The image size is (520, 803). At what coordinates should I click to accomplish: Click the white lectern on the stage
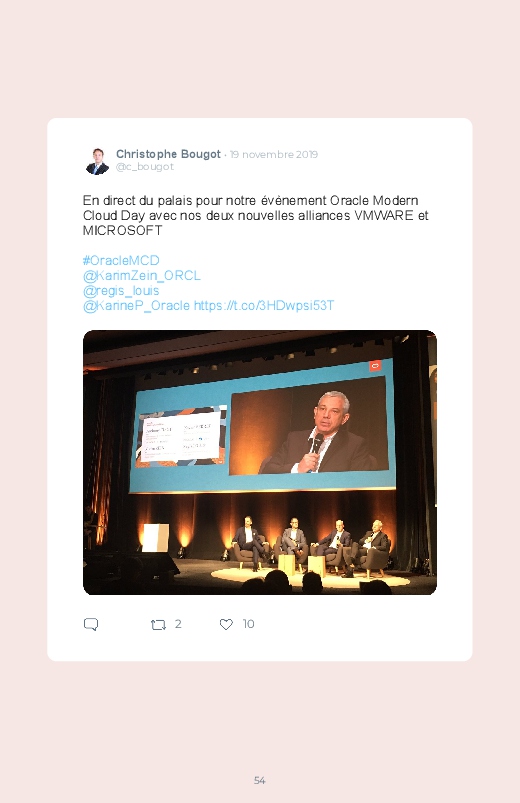coord(155,538)
